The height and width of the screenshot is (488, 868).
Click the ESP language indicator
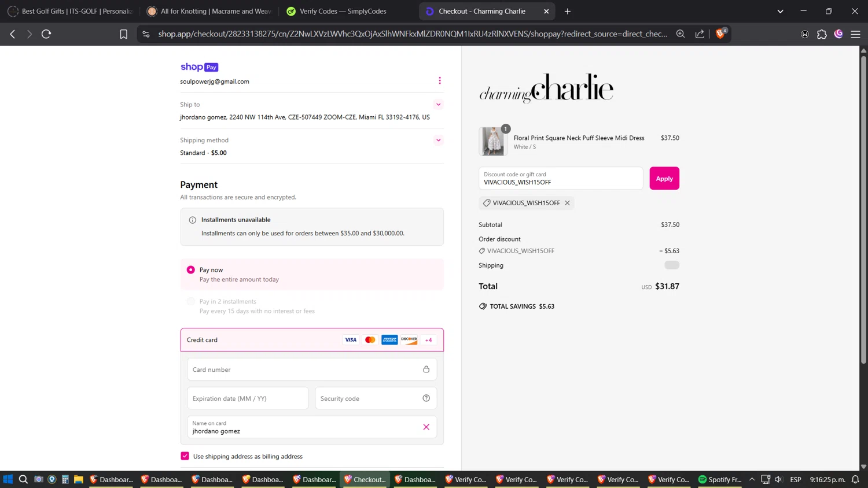(x=796, y=479)
